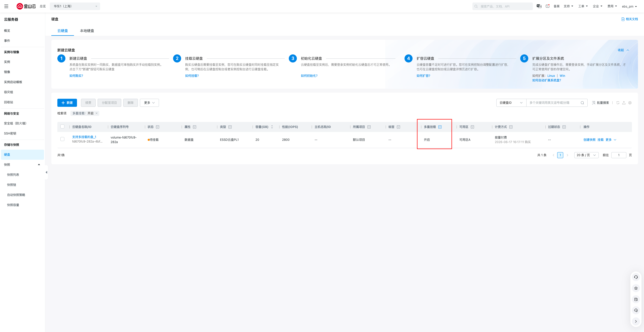Expand the 支持 menu
The height and width of the screenshot is (332, 644).
tap(569, 6)
